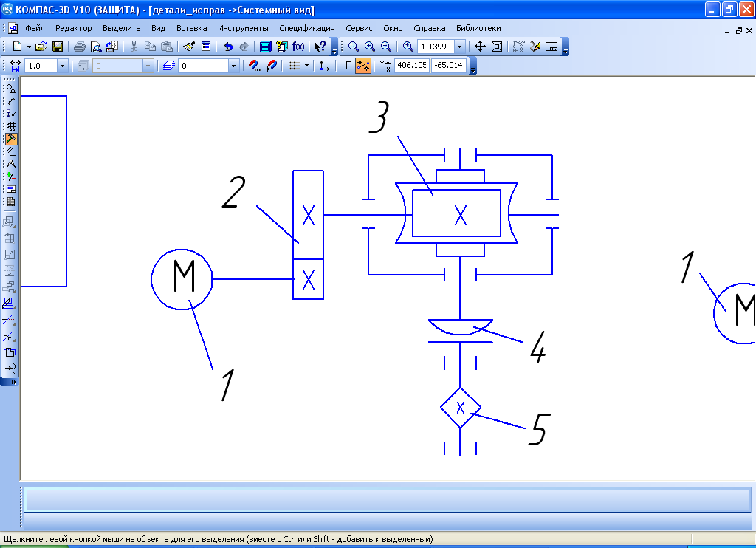This screenshot has width=756, height=548.
Task: Click the Undo arrow icon
Action: point(228,47)
